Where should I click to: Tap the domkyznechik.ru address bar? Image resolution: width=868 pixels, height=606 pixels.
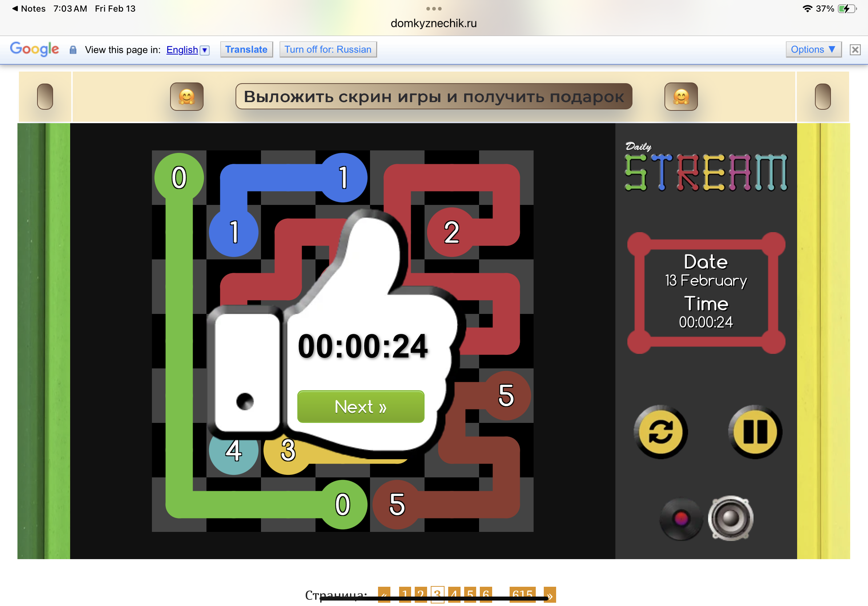point(434,23)
